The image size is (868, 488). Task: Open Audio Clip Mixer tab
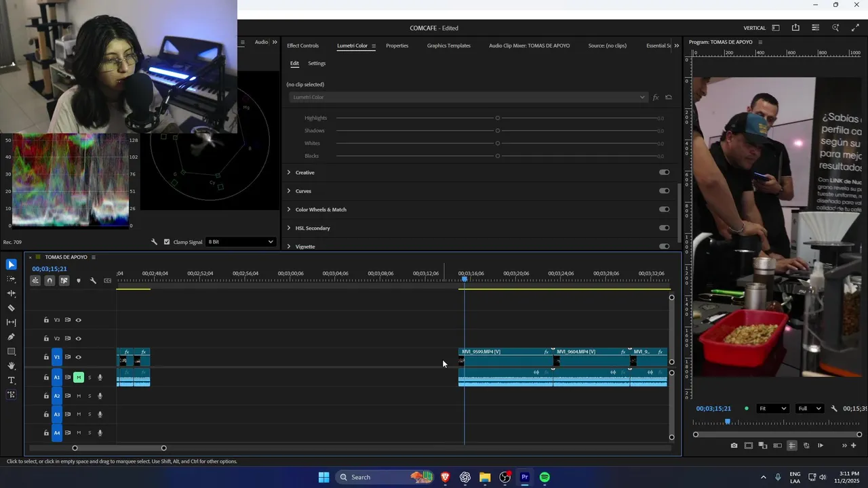(x=529, y=45)
